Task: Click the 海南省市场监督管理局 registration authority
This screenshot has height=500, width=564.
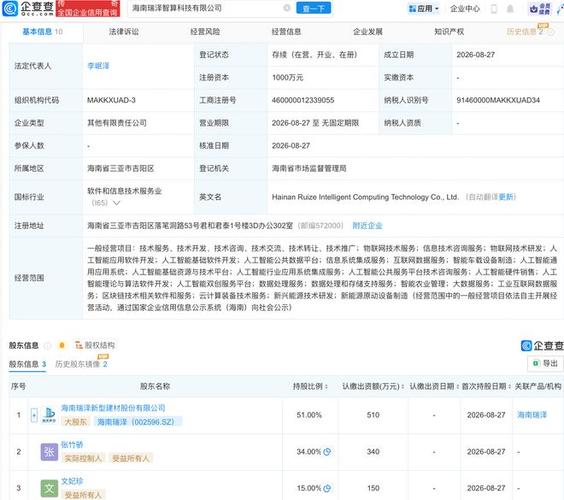Action: tap(309, 168)
